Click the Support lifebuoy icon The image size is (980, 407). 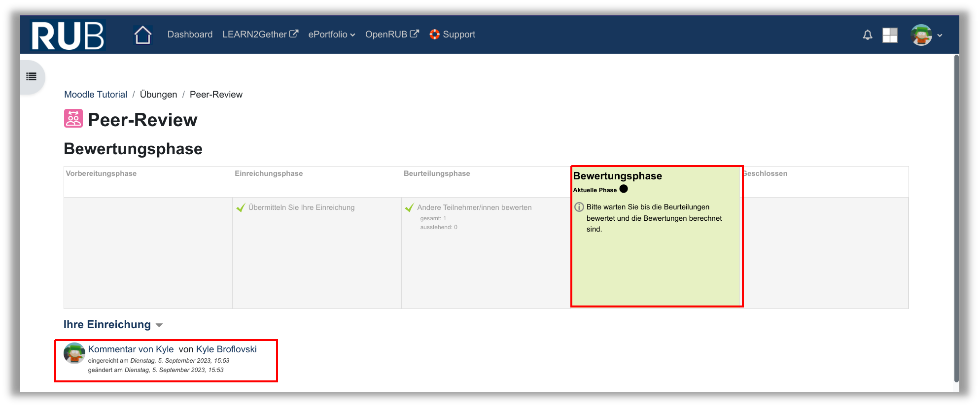tap(434, 34)
